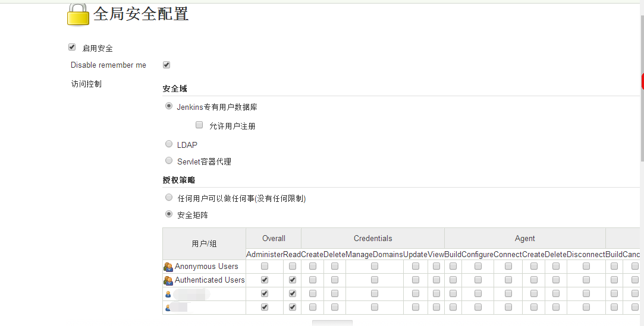Uncheck Administer in the last user row
Viewport: 644px width, 326px height.
[x=265, y=307]
